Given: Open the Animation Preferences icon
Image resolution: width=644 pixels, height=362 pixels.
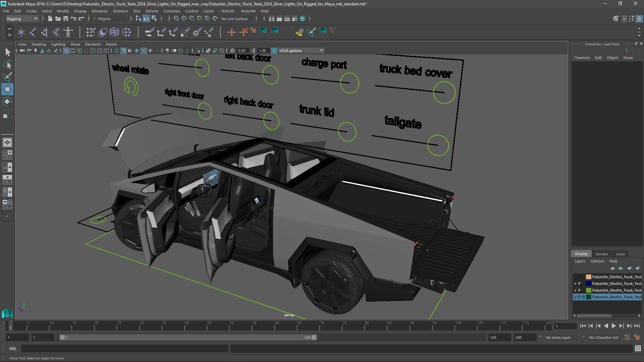Looking at the screenshot, I should [x=637, y=338].
